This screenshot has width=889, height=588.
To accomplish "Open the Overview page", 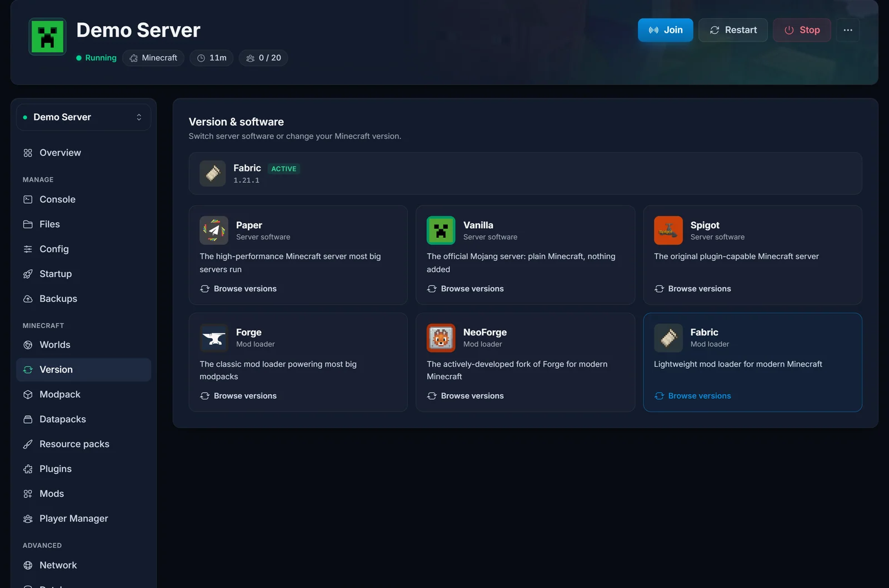I will 83,153.
